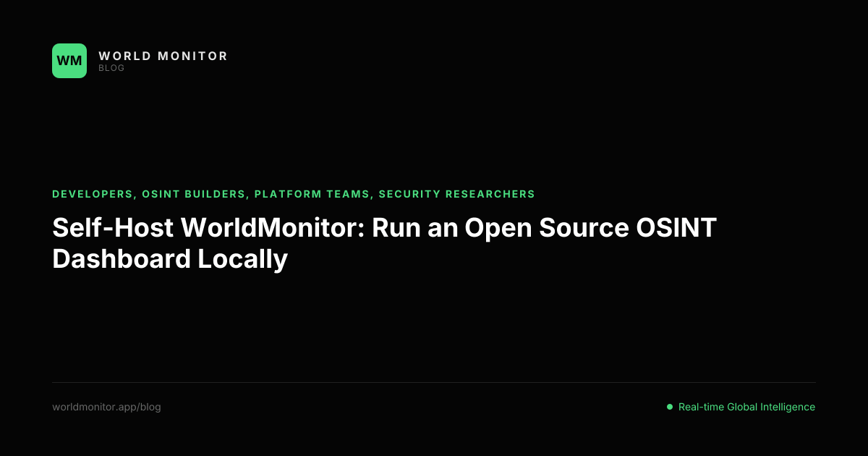Click the green audience tags line starting DEVELOPERS
The image size is (868, 456).
tap(294, 194)
